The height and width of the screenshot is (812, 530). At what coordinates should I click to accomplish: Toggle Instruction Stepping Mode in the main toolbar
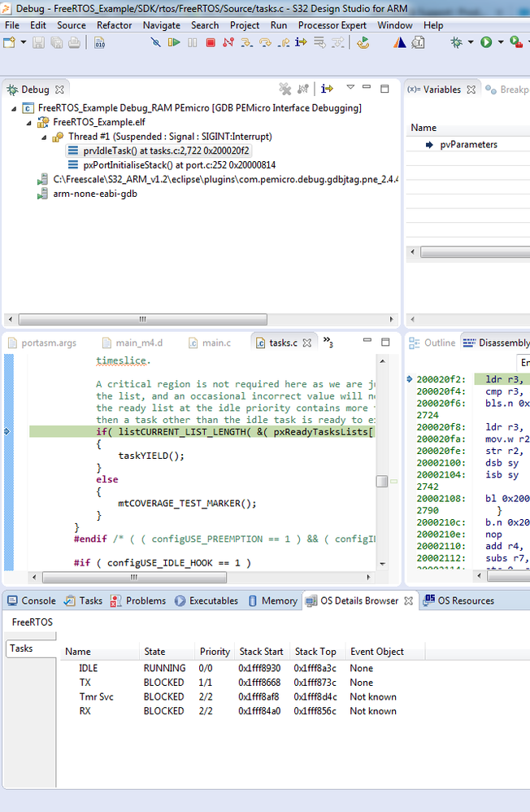coord(301,42)
